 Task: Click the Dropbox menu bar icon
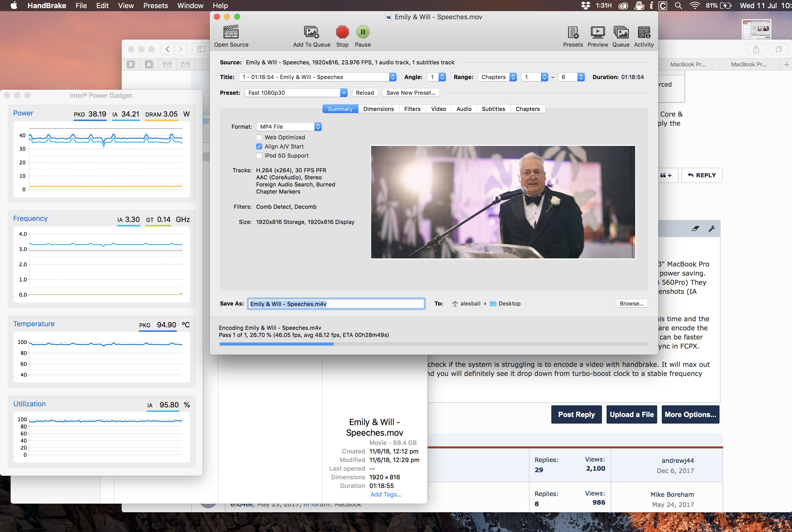pyautogui.click(x=585, y=5)
